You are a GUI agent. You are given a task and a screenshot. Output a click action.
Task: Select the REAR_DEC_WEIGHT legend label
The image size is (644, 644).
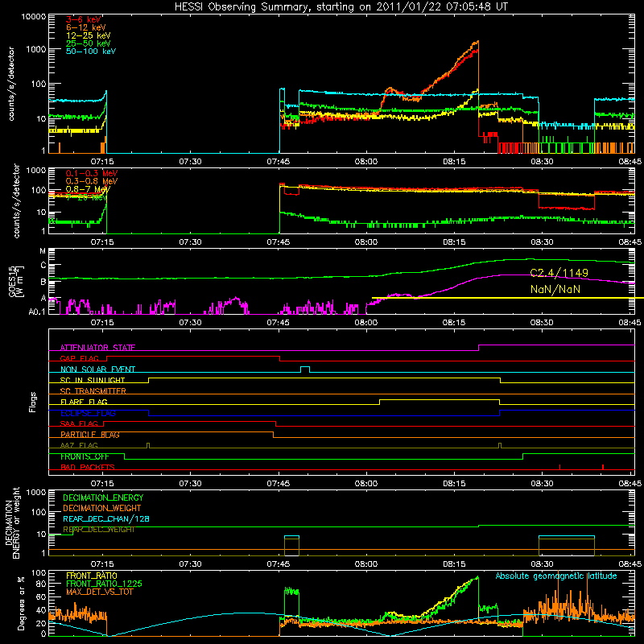tap(99, 530)
